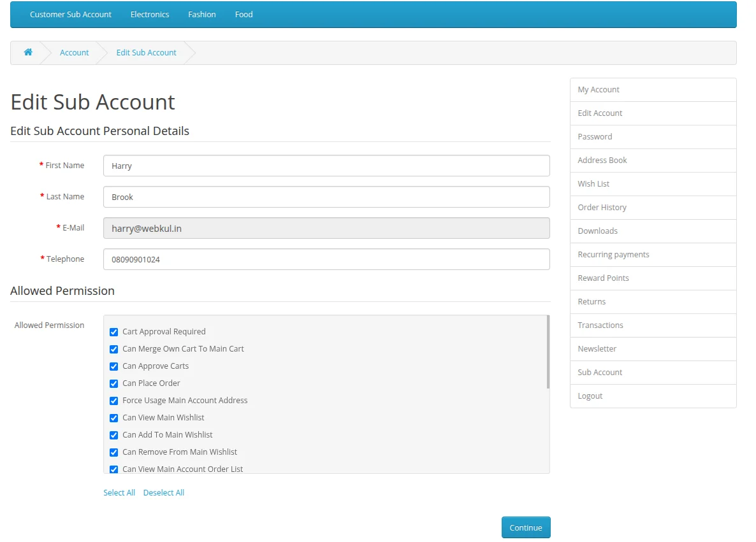Open Password in sidebar
756x542 pixels.
[653, 137]
